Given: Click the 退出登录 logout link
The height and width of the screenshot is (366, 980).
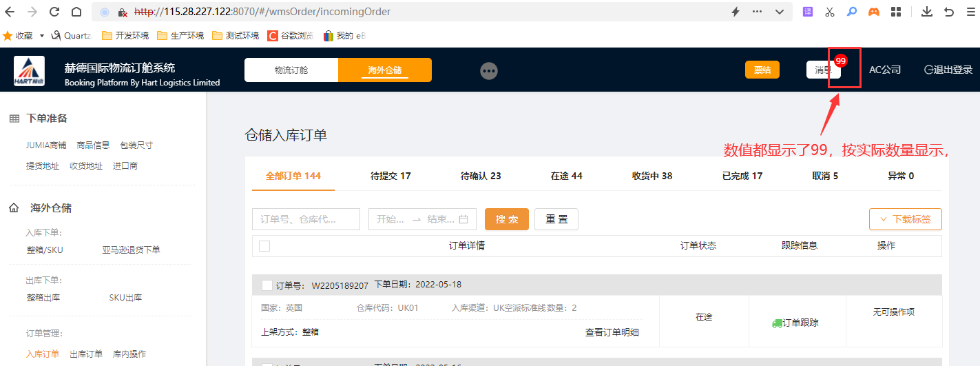Looking at the screenshot, I should tap(948, 70).
